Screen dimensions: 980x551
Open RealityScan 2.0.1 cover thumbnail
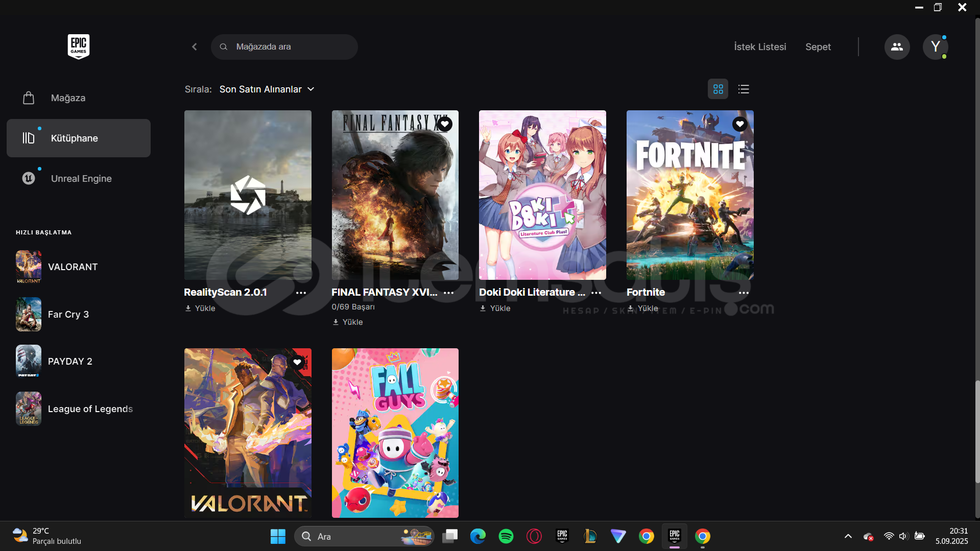[x=248, y=195]
